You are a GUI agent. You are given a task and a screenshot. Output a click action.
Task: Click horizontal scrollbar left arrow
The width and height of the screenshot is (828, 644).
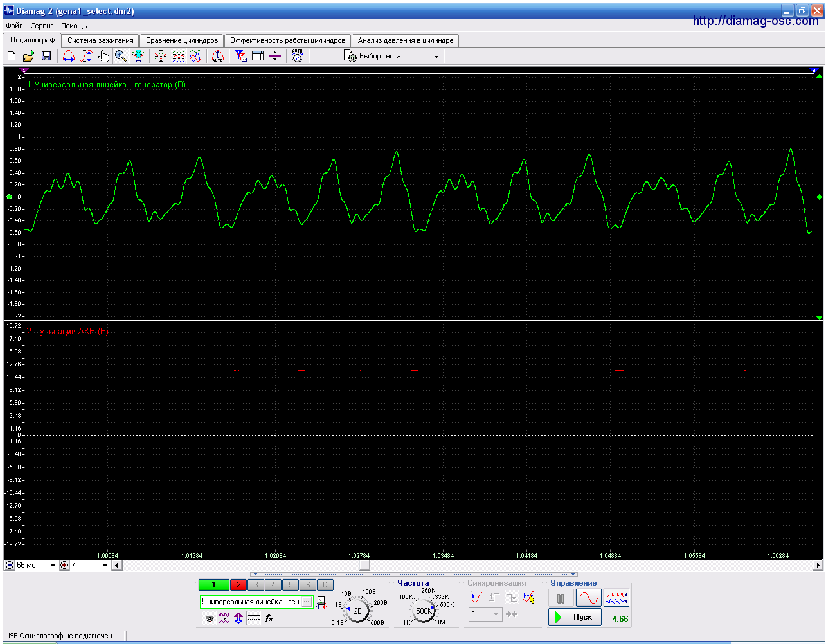pos(116,566)
